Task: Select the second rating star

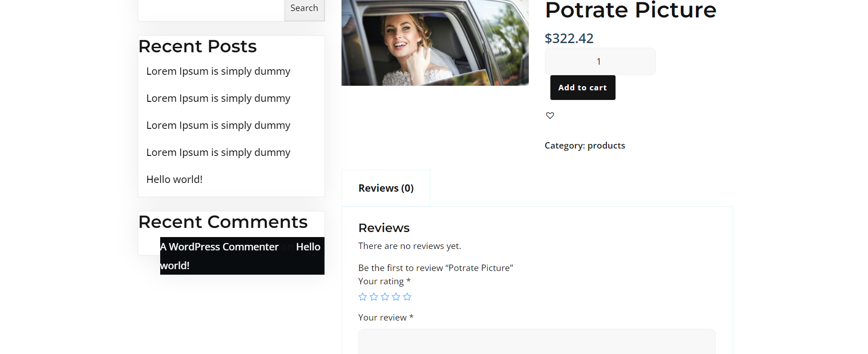Action: pyautogui.click(x=374, y=297)
